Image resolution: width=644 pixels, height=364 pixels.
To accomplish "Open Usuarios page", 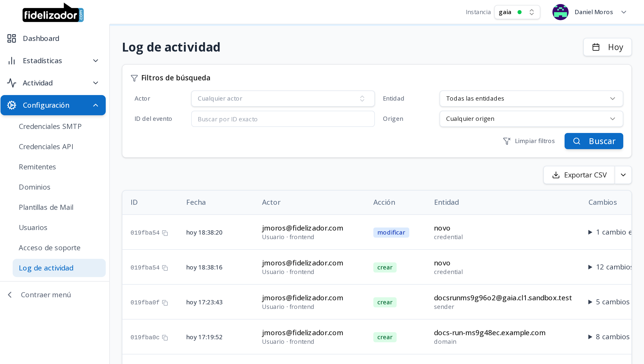I will click(33, 227).
